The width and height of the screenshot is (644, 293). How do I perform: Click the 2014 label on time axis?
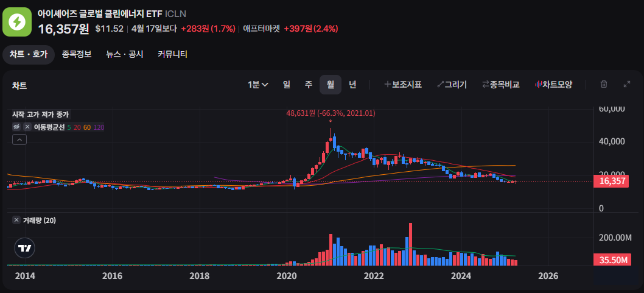(x=25, y=275)
